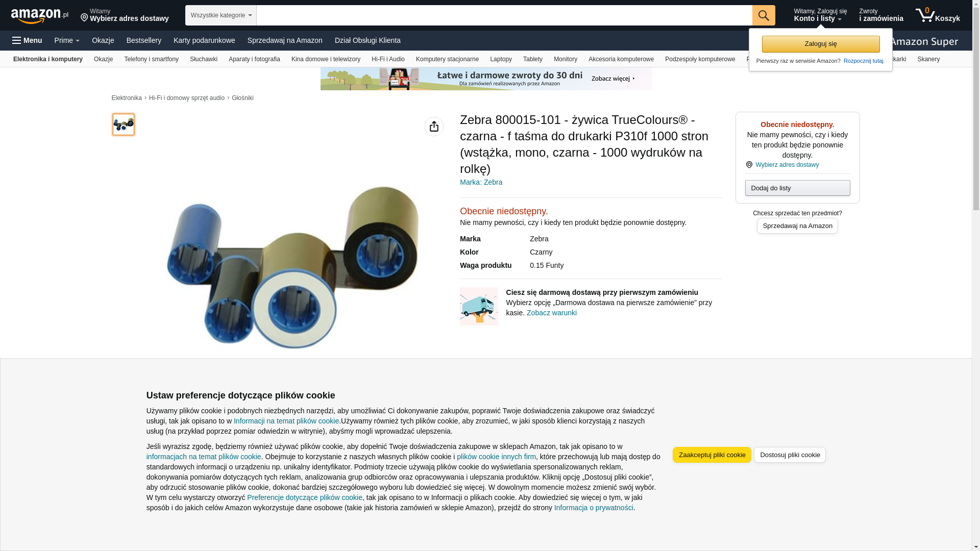Accept cookies with Zaakceptuj pliki cookie
The width and height of the screenshot is (980, 551).
point(712,455)
